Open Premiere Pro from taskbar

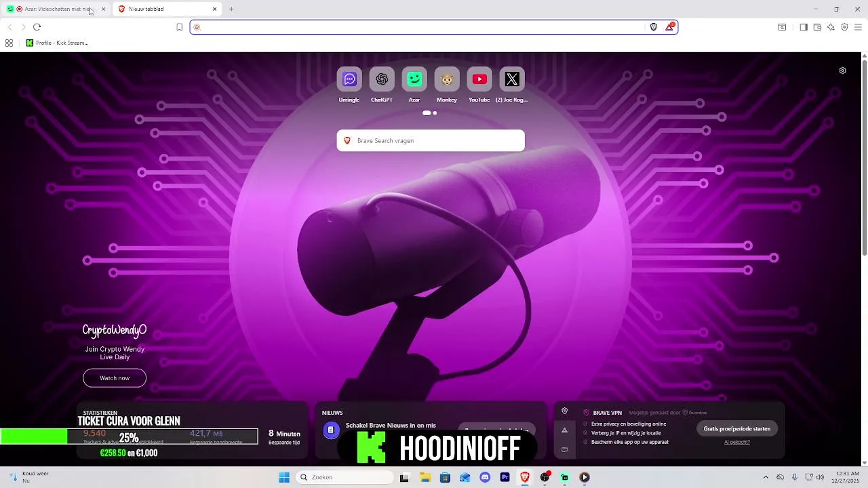pos(505,477)
